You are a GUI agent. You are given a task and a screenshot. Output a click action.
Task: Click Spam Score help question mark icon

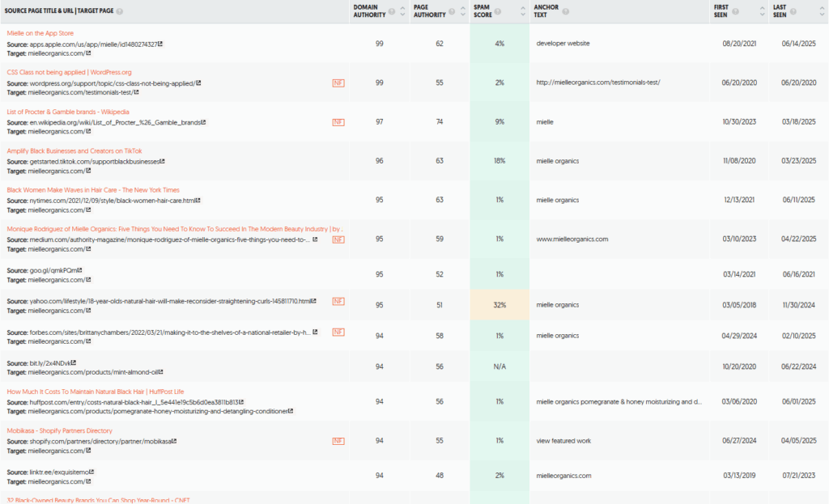tap(498, 11)
